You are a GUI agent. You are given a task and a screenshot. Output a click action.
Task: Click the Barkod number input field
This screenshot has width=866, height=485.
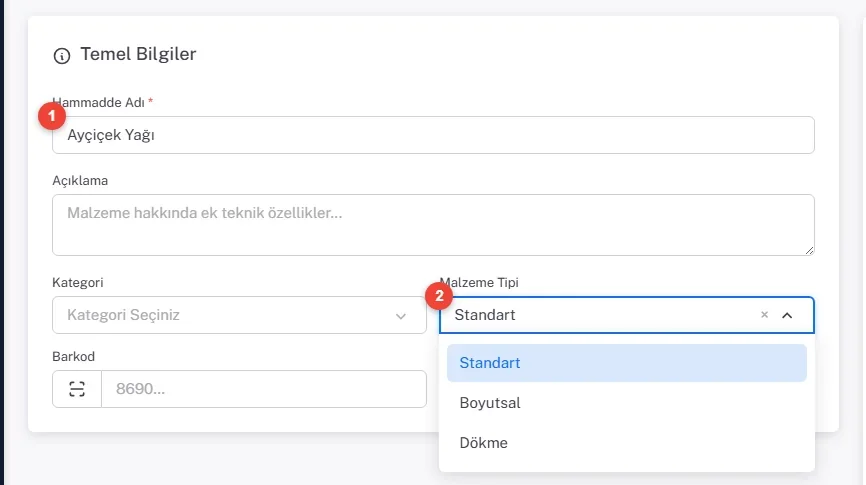(264, 389)
